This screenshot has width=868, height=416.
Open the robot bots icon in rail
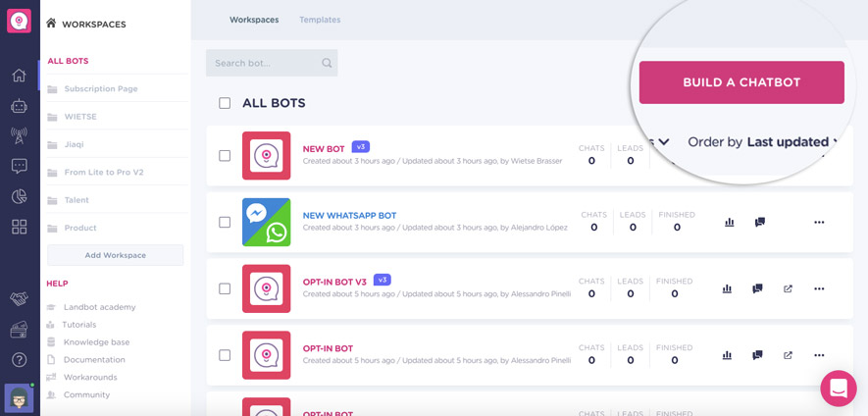point(20,106)
